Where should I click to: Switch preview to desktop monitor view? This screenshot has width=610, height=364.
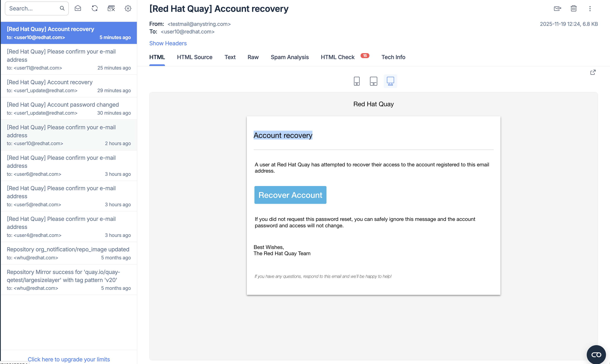coord(390,81)
